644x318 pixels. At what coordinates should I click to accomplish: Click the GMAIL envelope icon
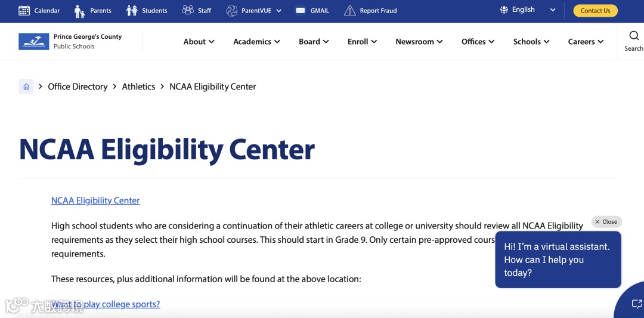point(301,11)
